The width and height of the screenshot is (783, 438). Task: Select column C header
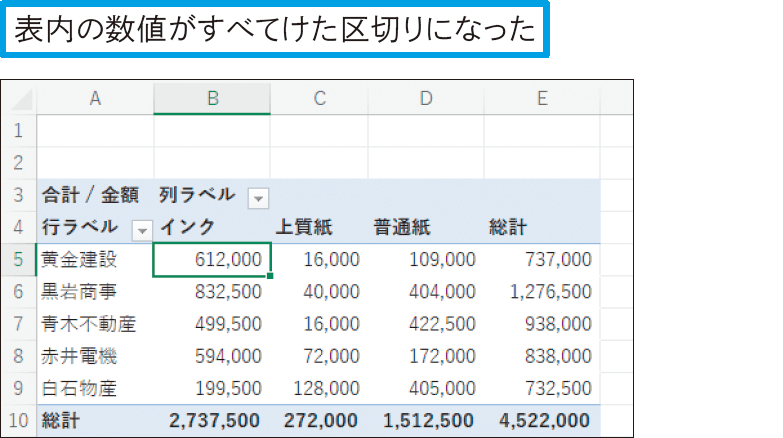(x=319, y=99)
